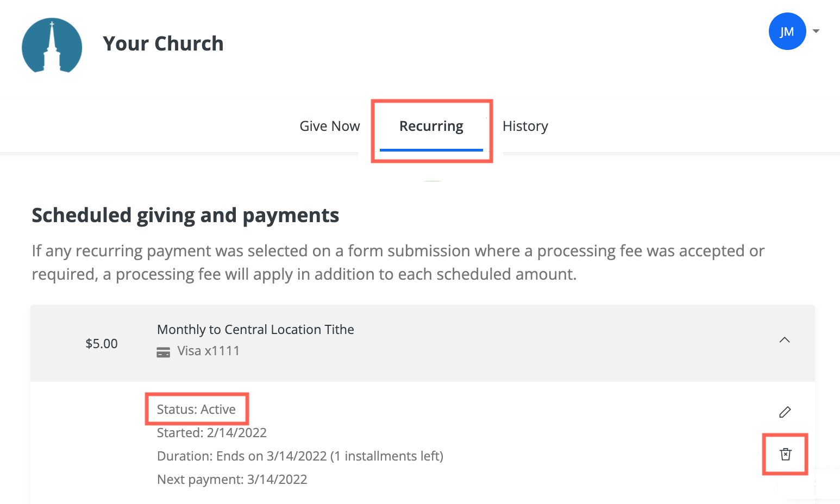840x504 pixels.
Task: Collapse the Monthly Tithe row chevron
Action: point(785,340)
